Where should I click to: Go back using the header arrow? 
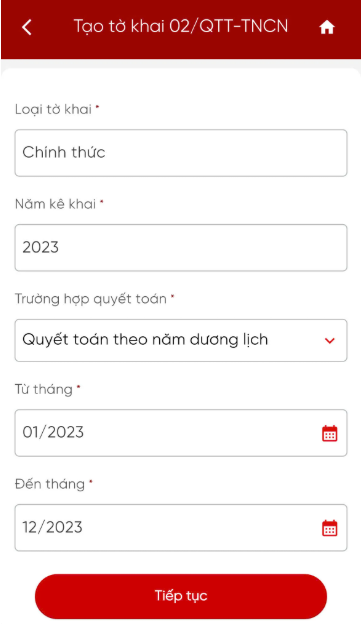click(27, 27)
